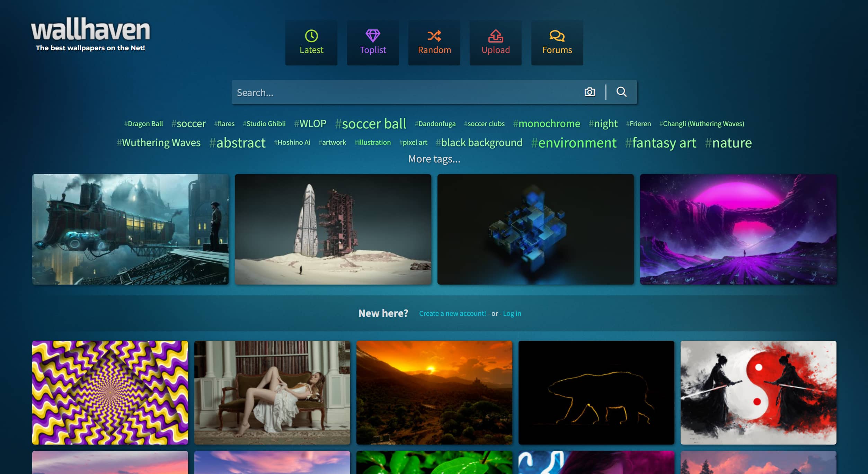Click the Random shuffle icon
Viewport: 868px width, 474px height.
click(x=434, y=36)
